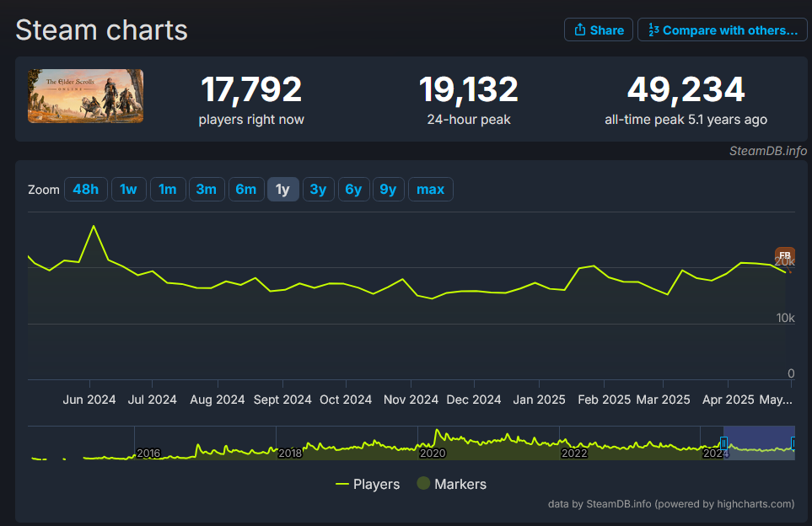Set chart zoom to 1m

168,190
